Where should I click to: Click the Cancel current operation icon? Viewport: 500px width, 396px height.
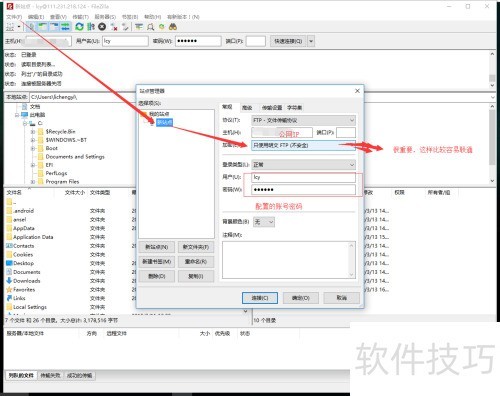coord(102,27)
